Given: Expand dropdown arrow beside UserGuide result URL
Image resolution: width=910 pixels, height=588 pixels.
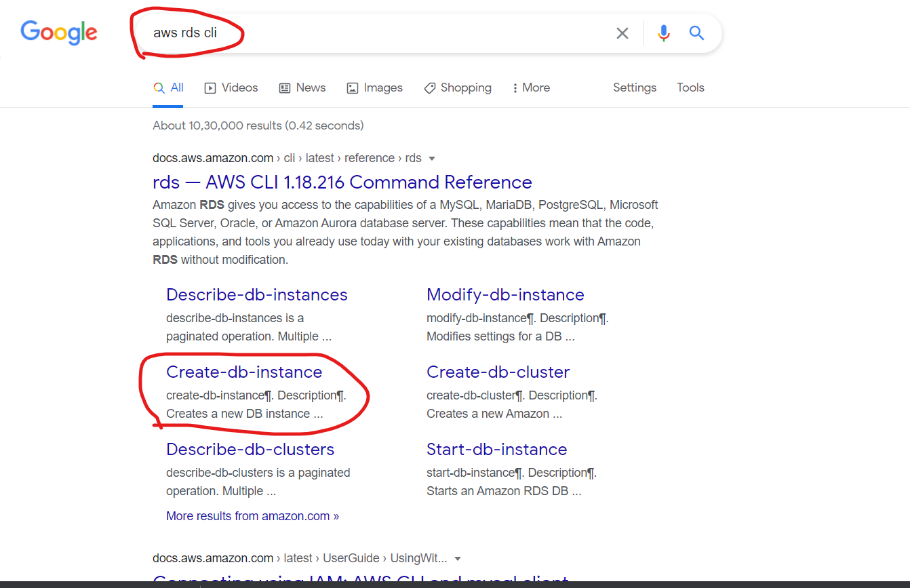Looking at the screenshot, I should click(x=458, y=559).
